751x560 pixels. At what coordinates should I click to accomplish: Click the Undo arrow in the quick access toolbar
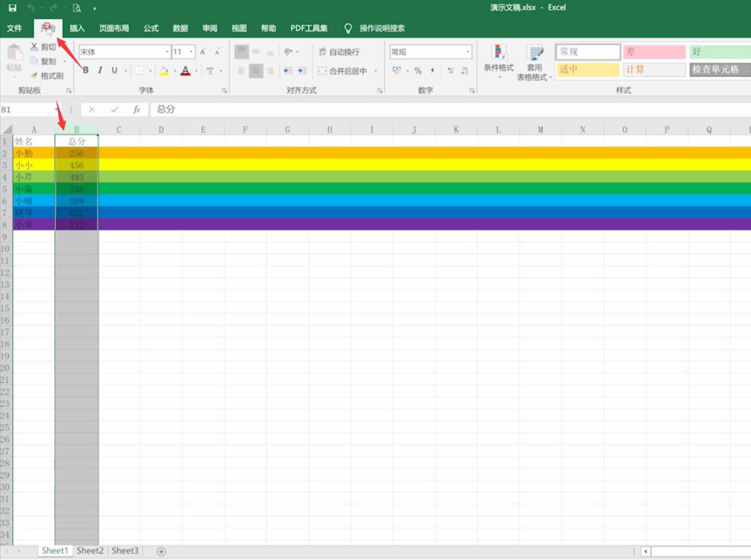pyautogui.click(x=31, y=8)
